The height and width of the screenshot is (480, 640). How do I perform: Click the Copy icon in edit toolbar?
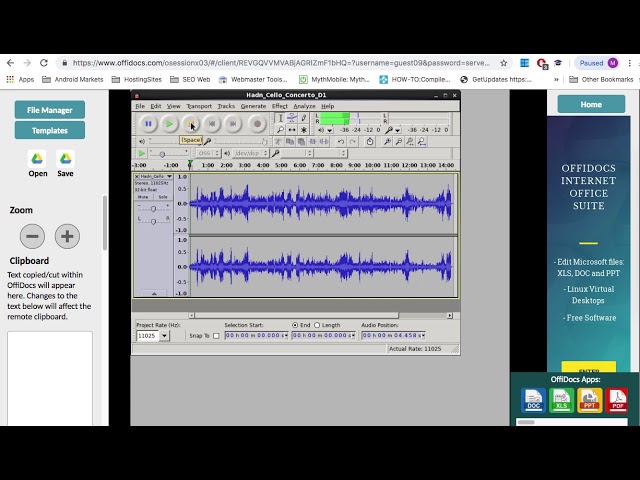[289, 142]
